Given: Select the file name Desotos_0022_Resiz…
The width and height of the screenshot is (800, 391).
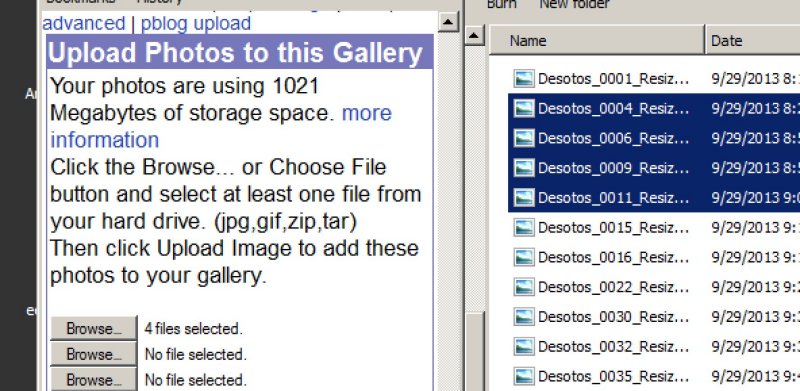Looking at the screenshot, I should coord(614,287).
